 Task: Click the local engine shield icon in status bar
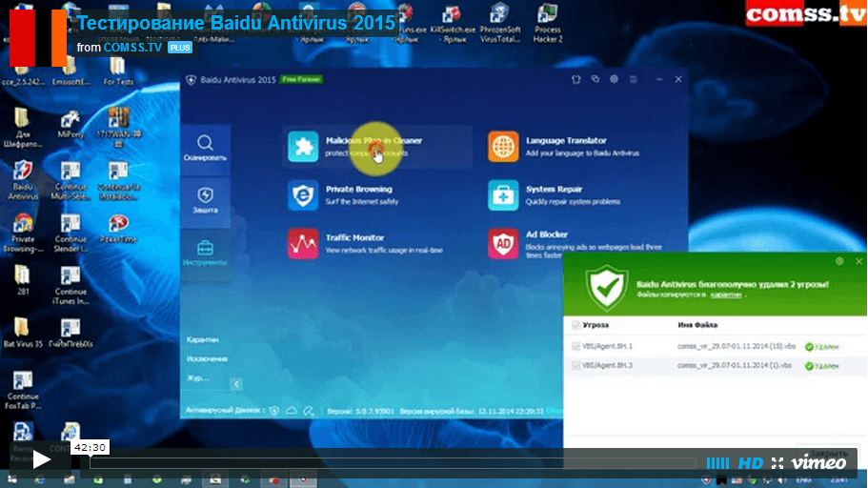tap(274, 411)
